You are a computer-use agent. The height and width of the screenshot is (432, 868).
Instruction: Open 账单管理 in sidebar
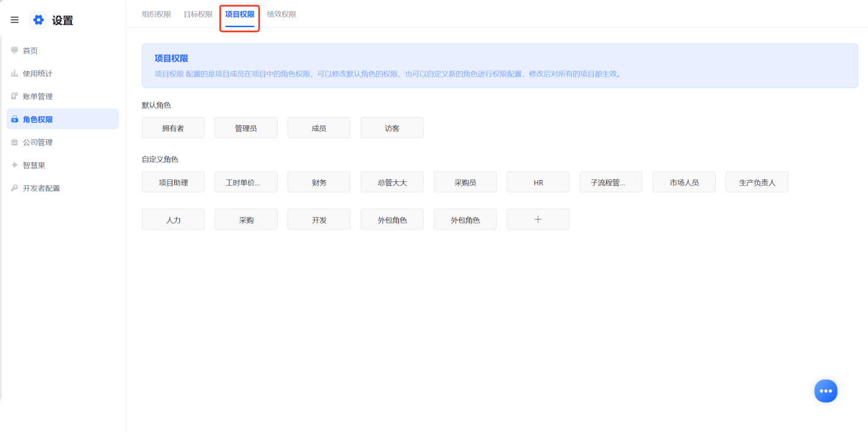coord(63,96)
